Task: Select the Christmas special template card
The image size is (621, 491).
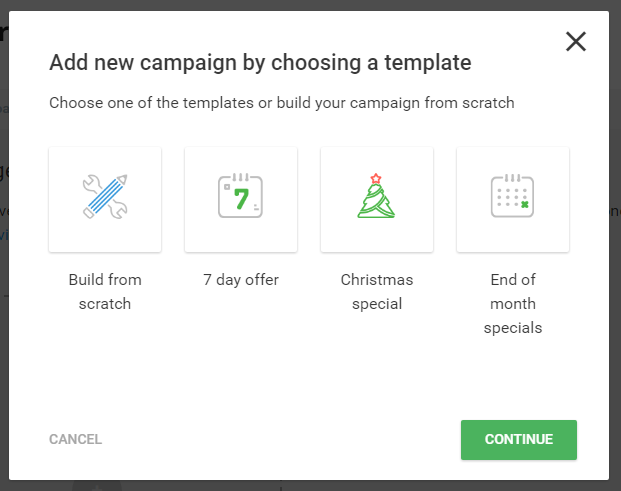Action: [x=377, y=199]
